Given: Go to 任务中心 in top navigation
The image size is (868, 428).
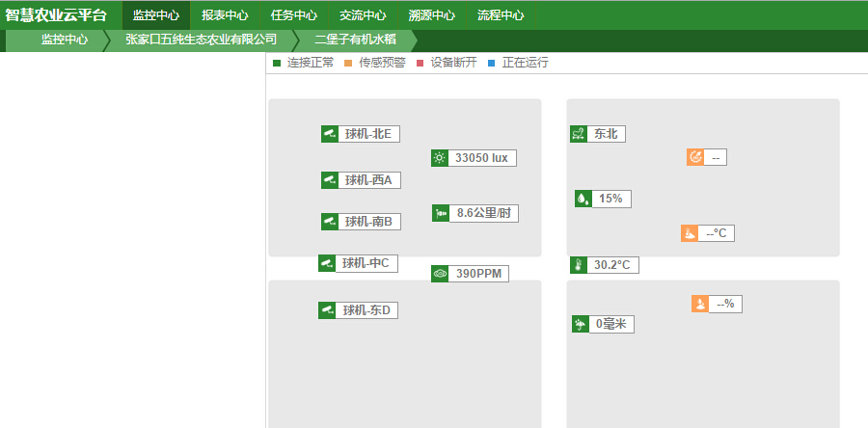Looking at the screenshot, I should [294, 15].
